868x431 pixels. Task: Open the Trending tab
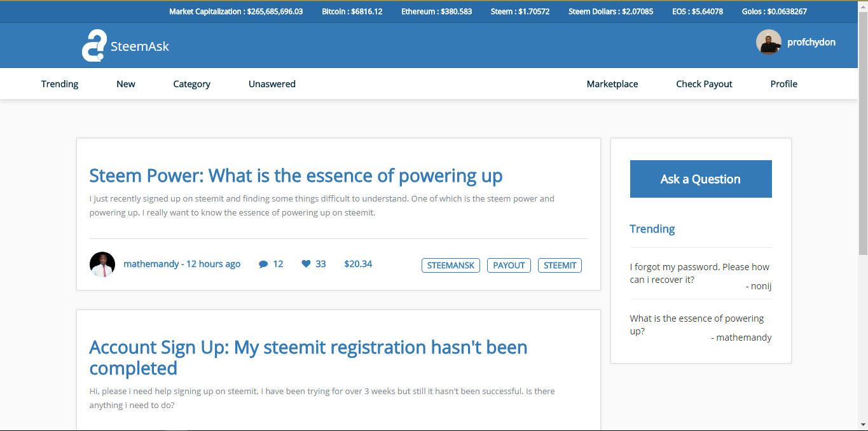pos(60,84)
